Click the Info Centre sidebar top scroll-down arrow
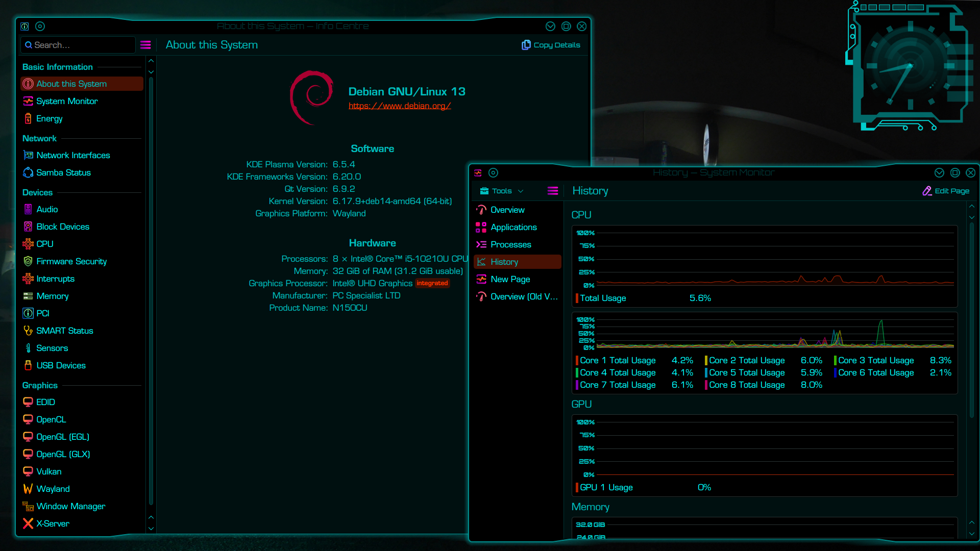This screenshot has width=980, height=551. (x=151, y=72)
